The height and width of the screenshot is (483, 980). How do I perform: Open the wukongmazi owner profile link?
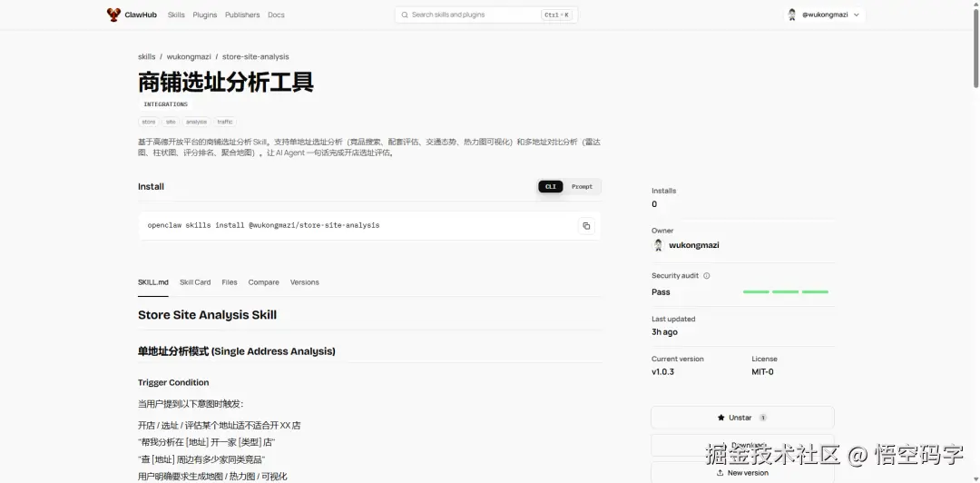click(x=694, y=245)
